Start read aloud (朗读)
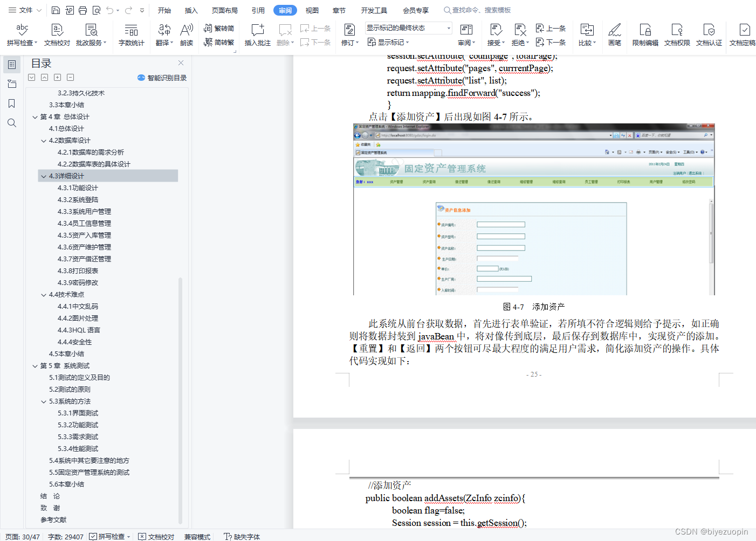This screenshot has width=756, height=541. tap(187, 34)
